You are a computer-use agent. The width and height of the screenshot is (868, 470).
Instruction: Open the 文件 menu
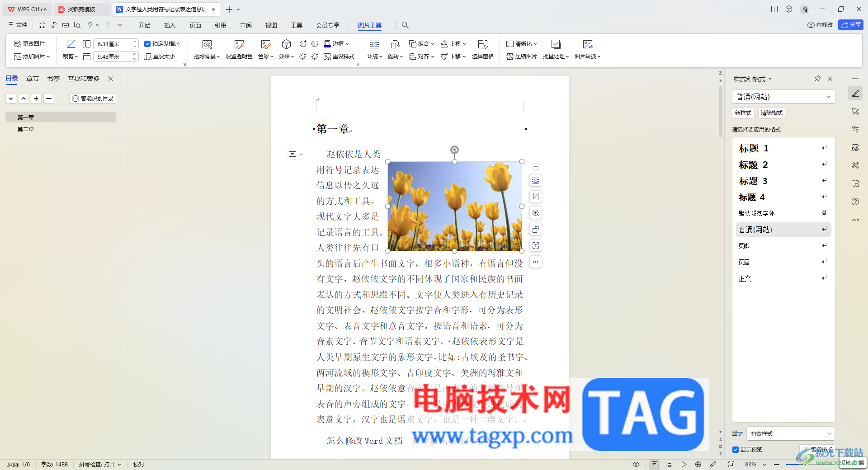click(18, 25)
